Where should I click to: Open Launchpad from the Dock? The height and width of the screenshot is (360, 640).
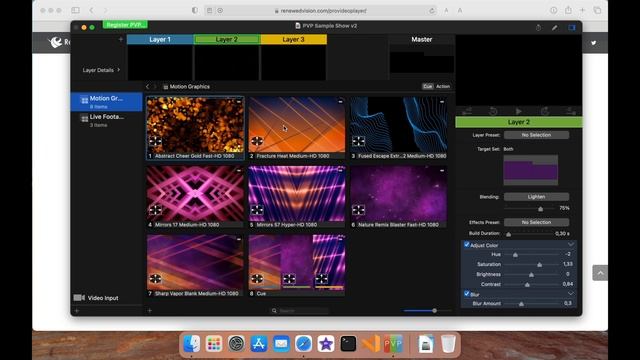(x=214, y=344)
